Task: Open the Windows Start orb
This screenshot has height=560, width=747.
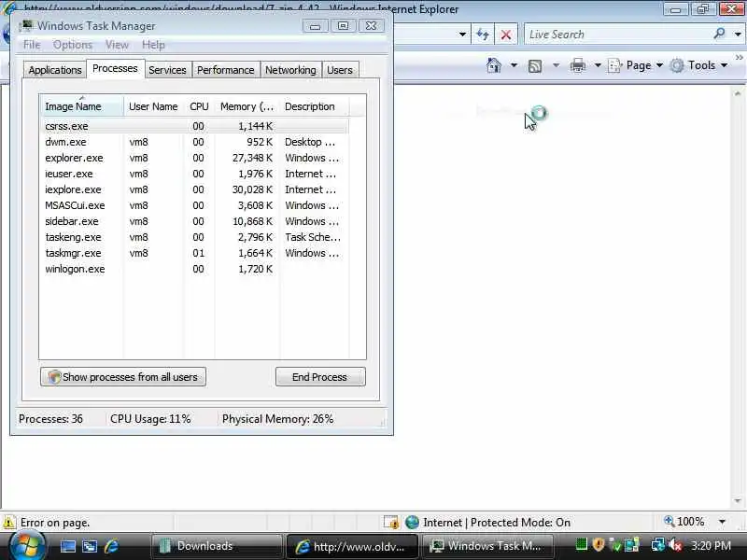Action: [x=27, y=546]
